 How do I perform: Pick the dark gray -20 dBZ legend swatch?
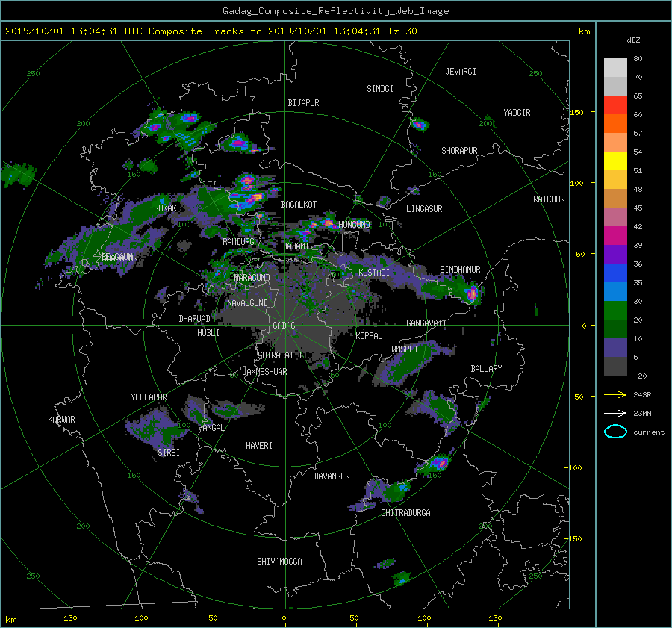click(615, 367)
